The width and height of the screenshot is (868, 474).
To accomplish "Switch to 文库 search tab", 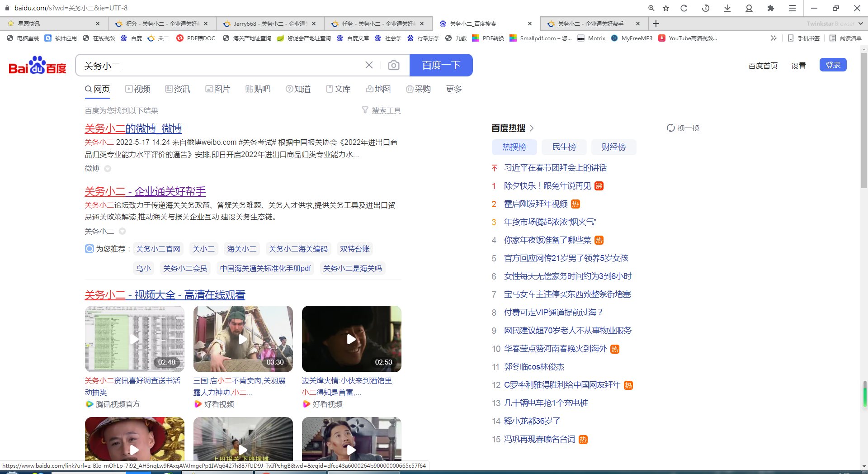I will coord(338,89).
